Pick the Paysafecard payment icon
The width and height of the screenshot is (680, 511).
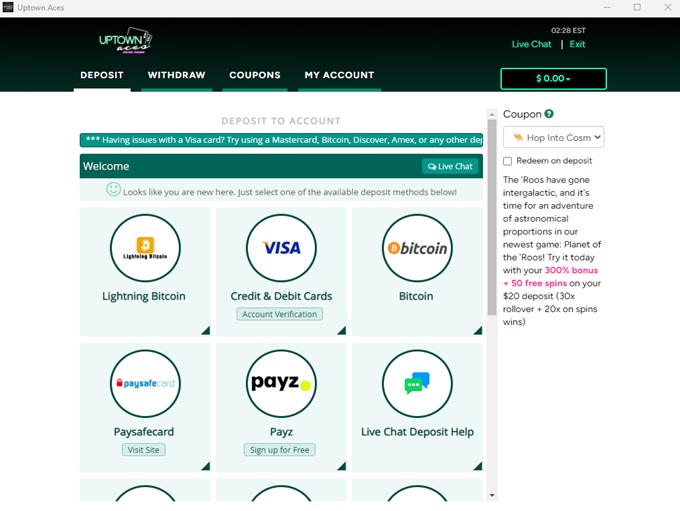point(145,383)
